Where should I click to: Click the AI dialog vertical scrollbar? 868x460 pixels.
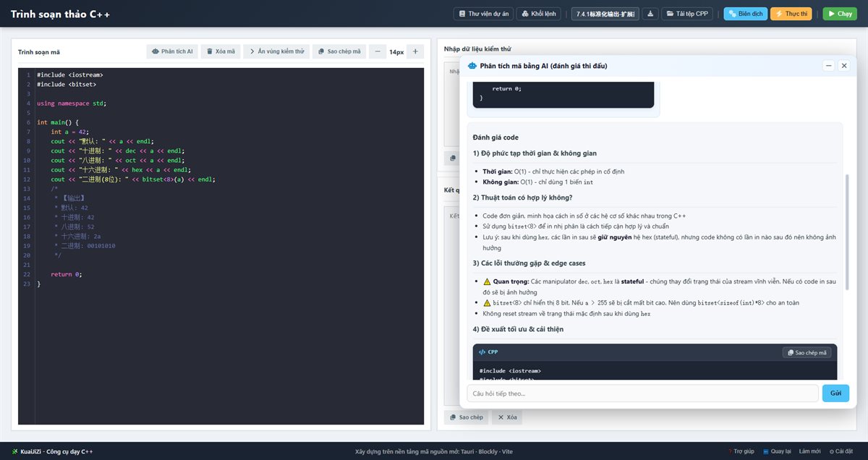(848, 231)
